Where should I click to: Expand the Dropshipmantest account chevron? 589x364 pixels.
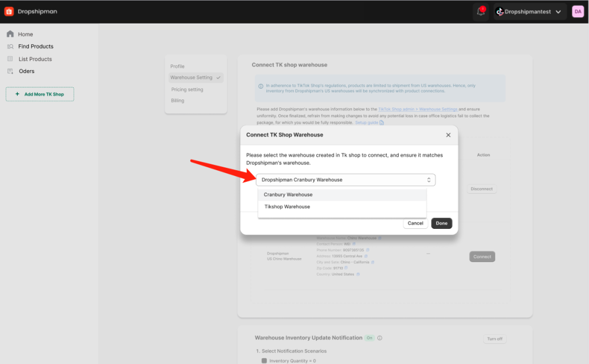click(x=559, y=12)
